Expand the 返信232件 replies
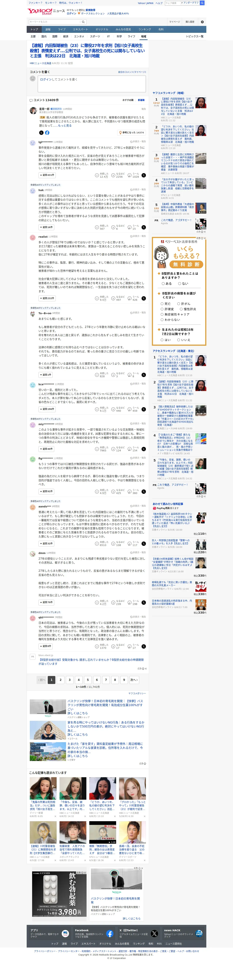This screenshot has height=980, width=233. 47,298
